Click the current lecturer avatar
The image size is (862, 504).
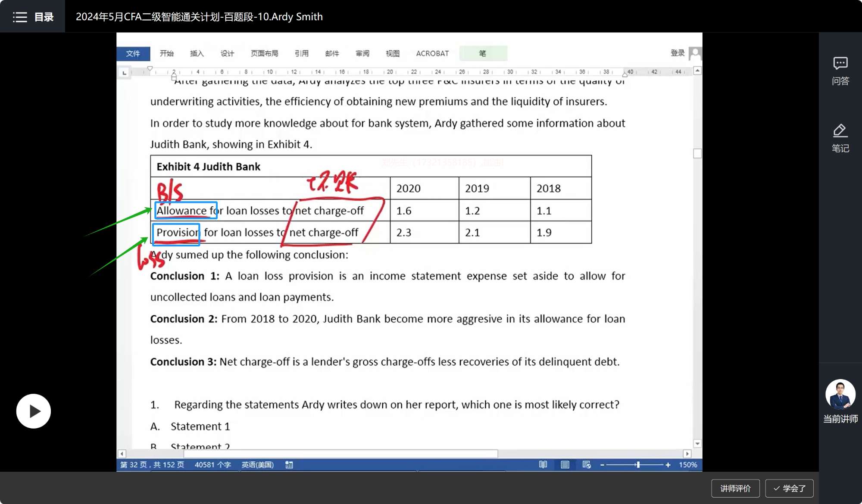coord(840,394)
